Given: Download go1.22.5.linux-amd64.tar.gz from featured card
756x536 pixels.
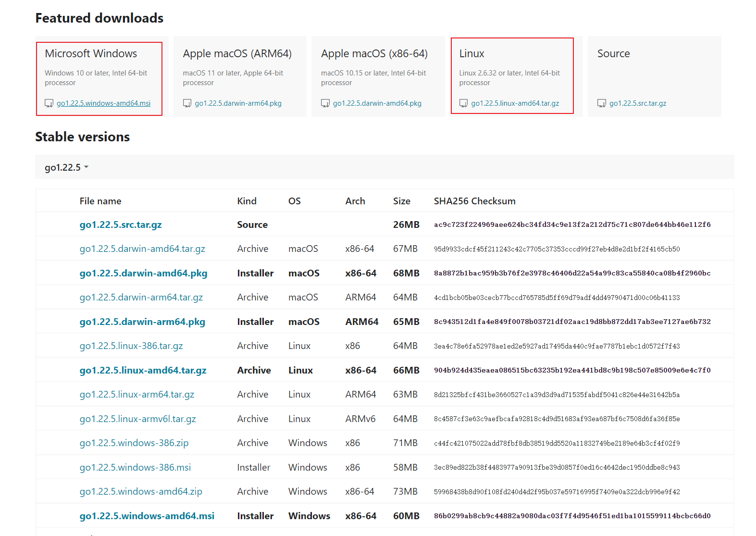Looking at the screenshot, I should (x=515, y=103).
